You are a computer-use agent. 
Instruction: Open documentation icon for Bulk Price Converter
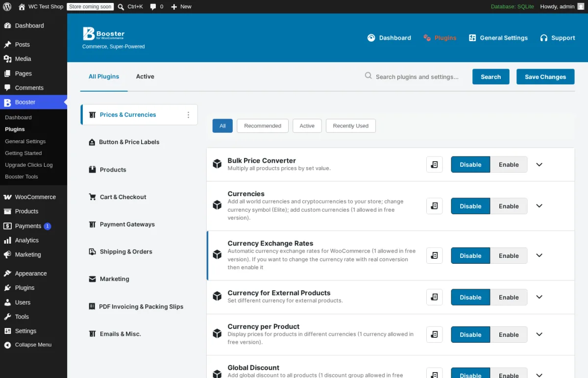click(434, 165)
